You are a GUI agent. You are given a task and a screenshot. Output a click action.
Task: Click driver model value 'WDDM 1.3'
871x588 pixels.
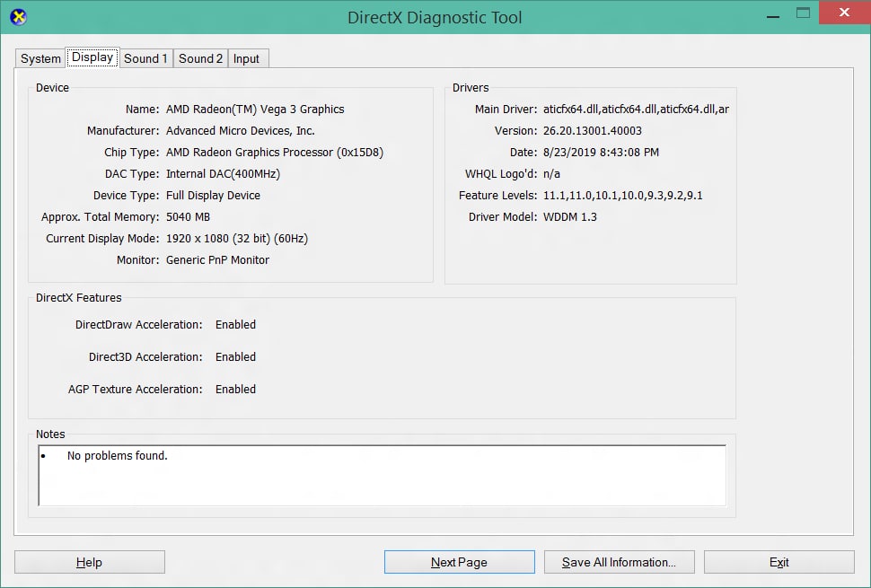570,217
